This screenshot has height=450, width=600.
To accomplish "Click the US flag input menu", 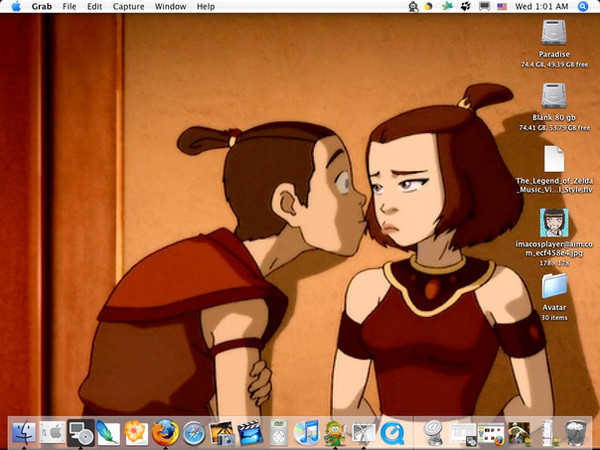I will coord(502,7).
